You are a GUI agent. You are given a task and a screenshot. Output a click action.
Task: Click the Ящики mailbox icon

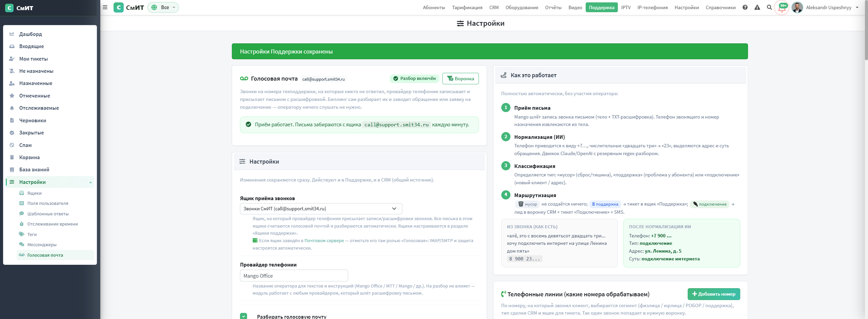(22, 193)
